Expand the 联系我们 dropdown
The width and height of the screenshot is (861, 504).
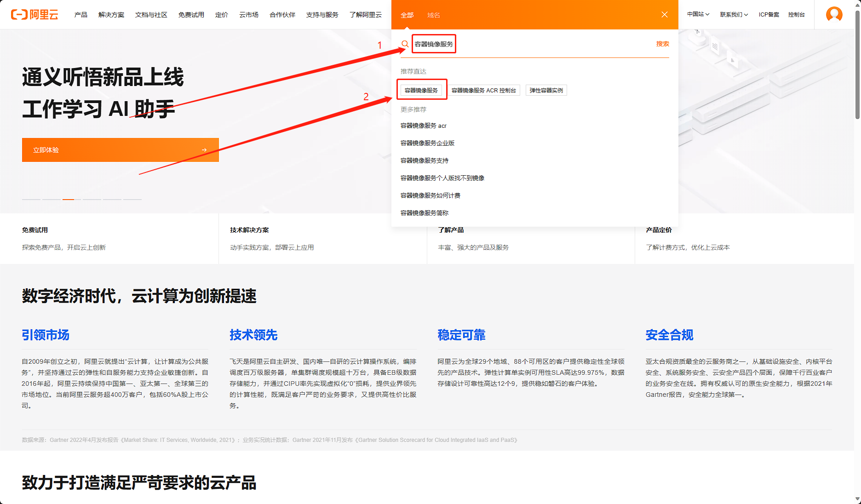point(734,15)
